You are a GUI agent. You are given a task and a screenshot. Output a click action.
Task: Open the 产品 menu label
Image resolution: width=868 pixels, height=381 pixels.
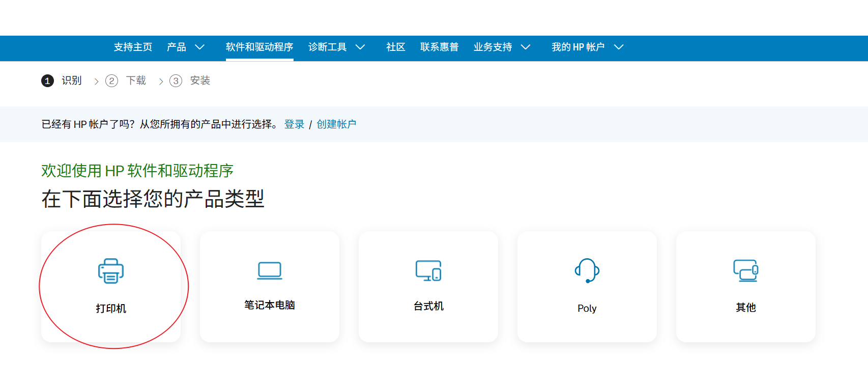click(x=177, y=47)
